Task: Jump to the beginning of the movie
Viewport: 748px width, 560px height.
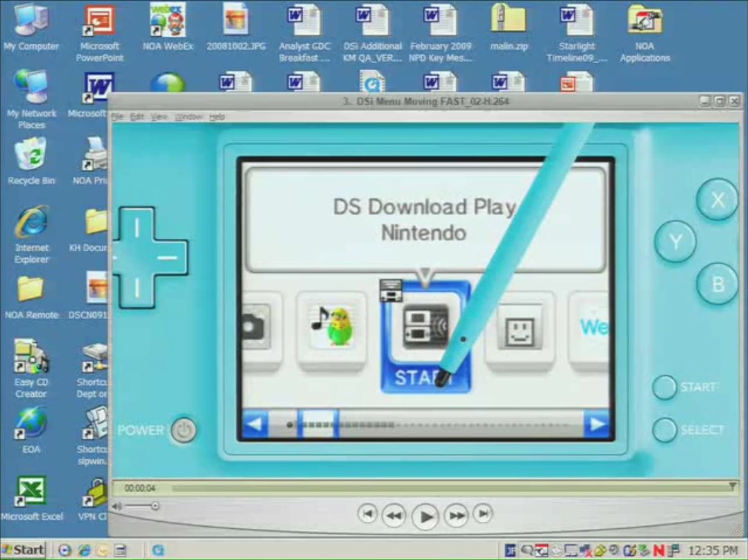Action: [367, 514]
